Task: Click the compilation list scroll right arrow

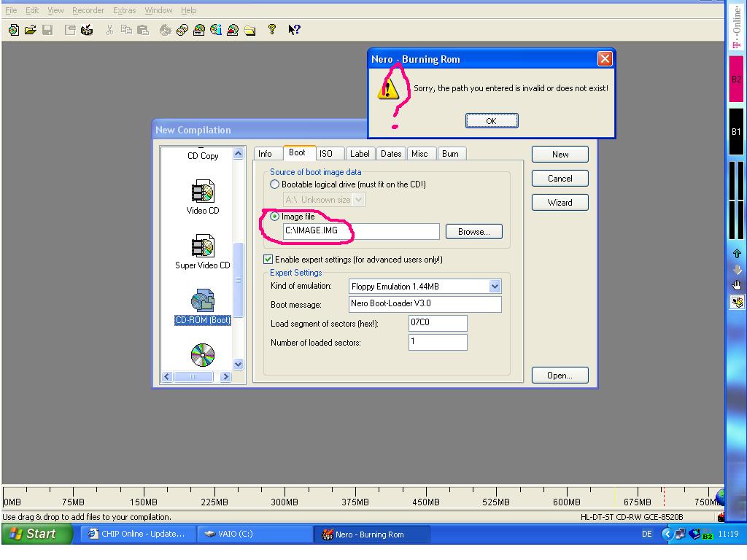Action: pyautogui.click(x=226, y=377)
